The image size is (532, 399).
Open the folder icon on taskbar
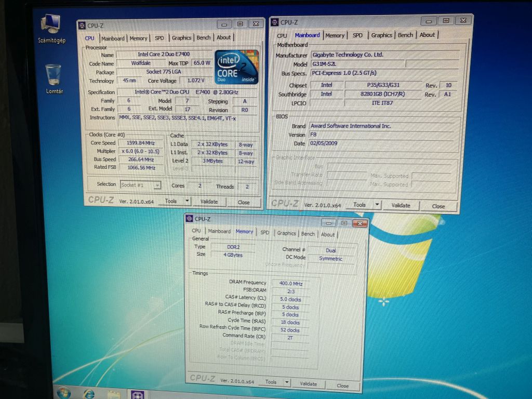(114, 394)
